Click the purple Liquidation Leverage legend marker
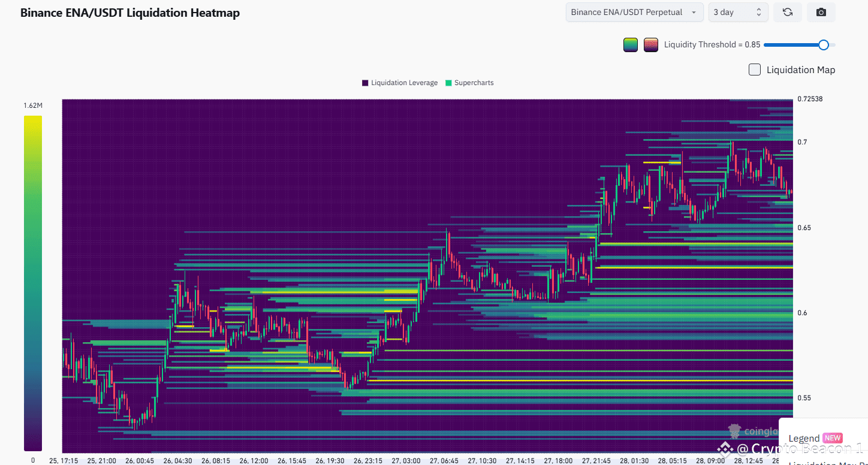Viewport: 868px width, 465px height. [x=365, y=83]
